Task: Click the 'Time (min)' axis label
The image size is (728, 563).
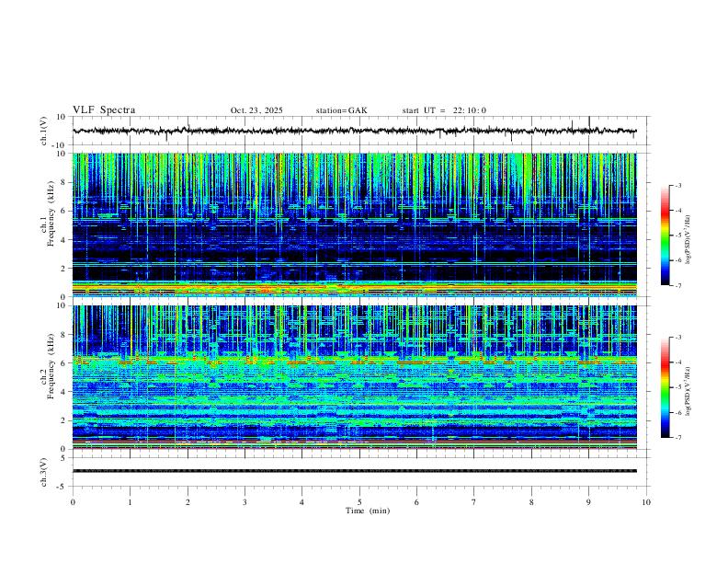Action: point(368,511)
